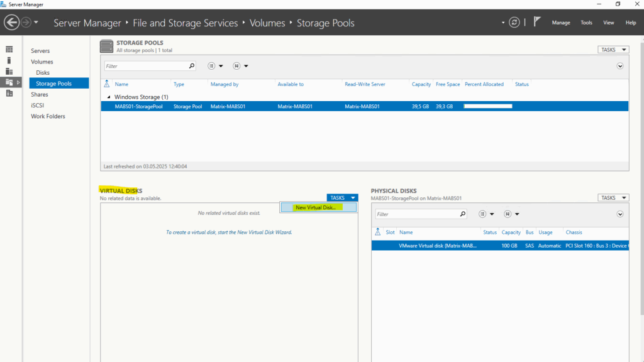Click the Storage Pools Filter text box

(x=146, y=66)
